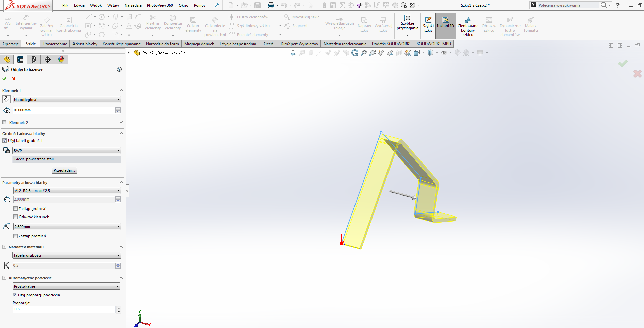
Task: Uncheck Użyj tabeli grubości
Action: [4, 141]
